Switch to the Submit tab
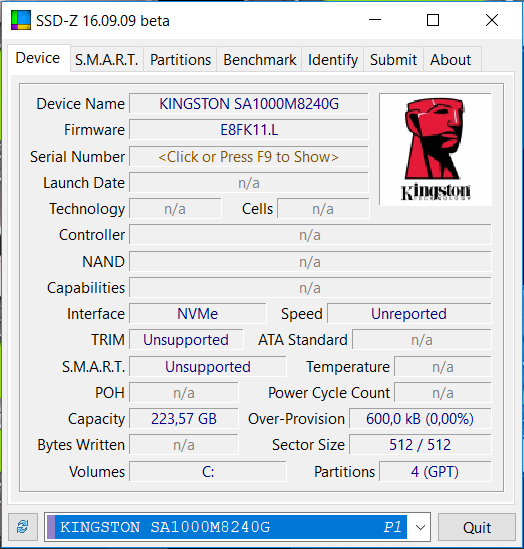 pos(393,60)
